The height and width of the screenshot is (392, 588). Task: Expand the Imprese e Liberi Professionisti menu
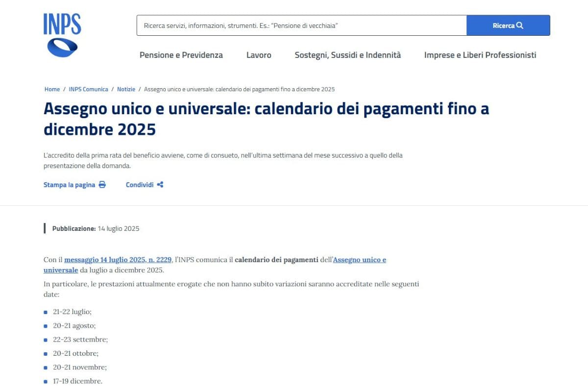click(x=481, y=55)
